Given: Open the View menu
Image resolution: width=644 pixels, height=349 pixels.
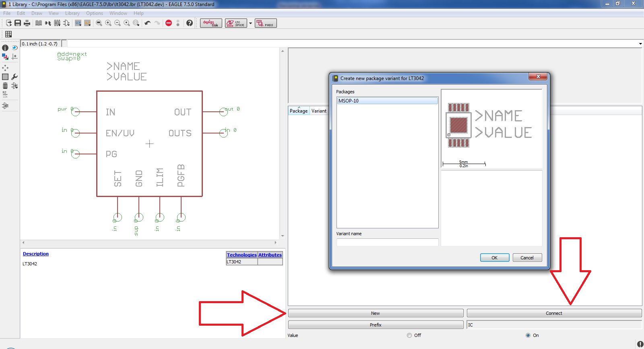Looking at the screenshot, I should click(54, 13).
